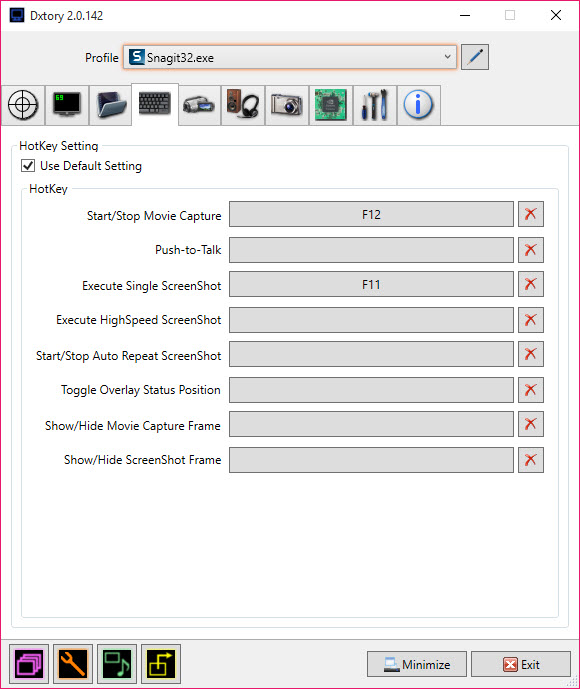Open the wrench and screwdriver Tools tab
Screen dimensions: 580x689
pyautogui.click(x=374, y=105)
